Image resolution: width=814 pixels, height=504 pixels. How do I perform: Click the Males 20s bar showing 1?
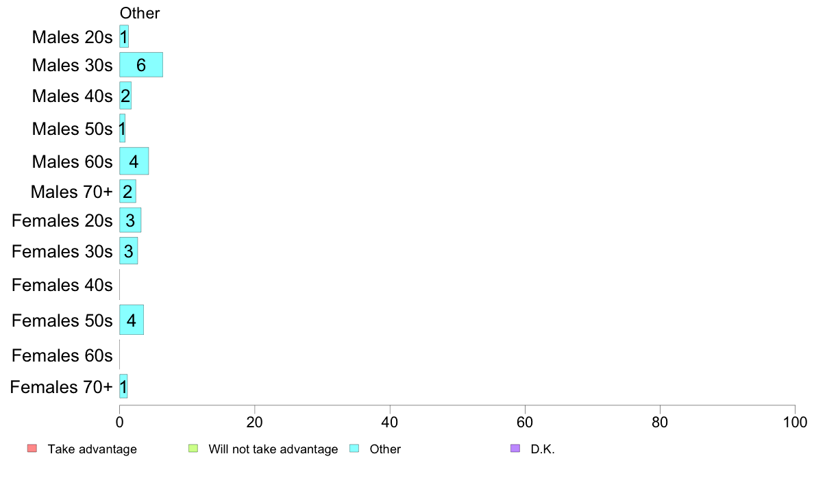(124, 37)
